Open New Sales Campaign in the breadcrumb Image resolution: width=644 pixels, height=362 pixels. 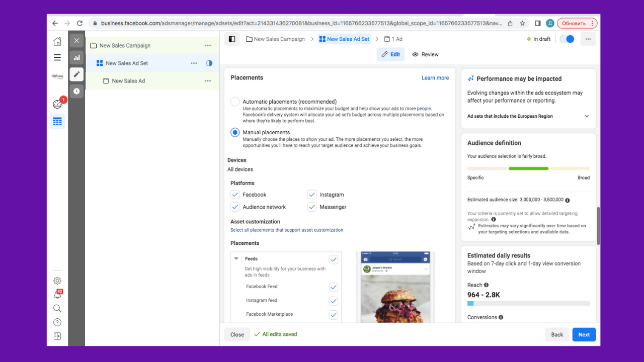point(275,39)
